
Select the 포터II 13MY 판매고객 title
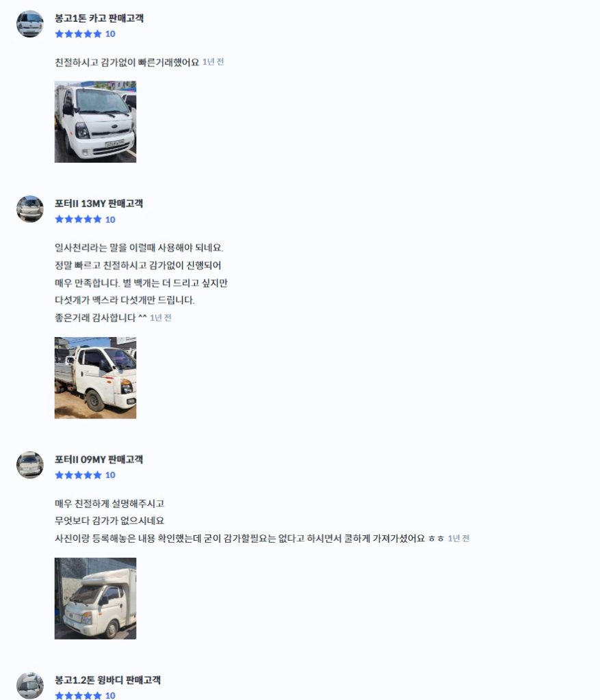(x=99, y=204)
